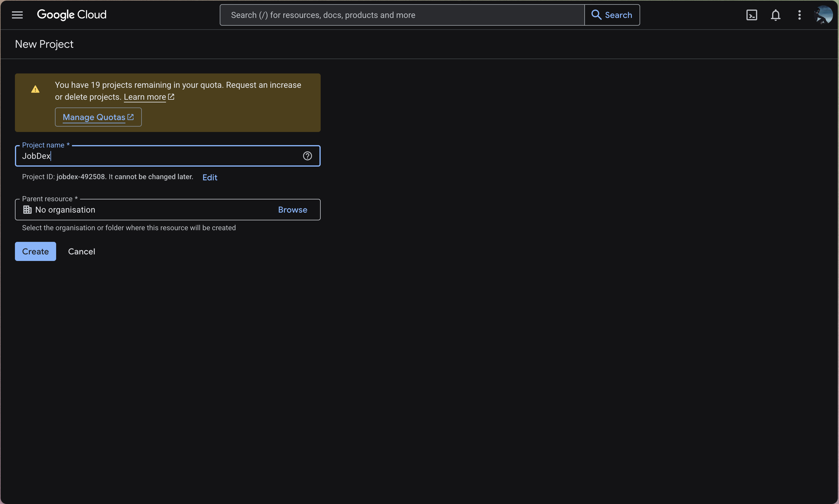839x504 pixels.
Task: Activate Cloud Shell terminal icon
Action: [x=752, y=15]
